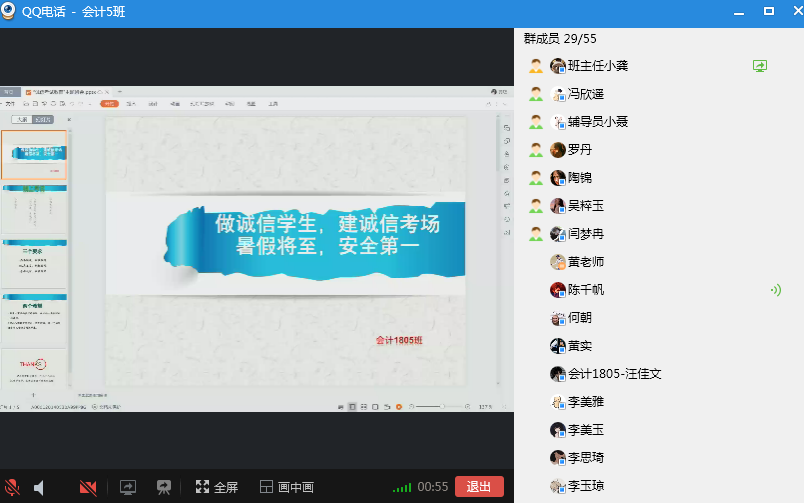
Task: Select member 辅导员小聂
Action: 597,122
